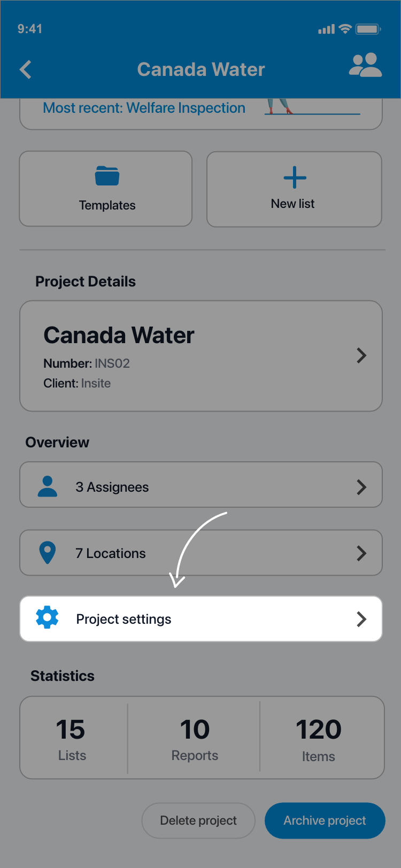Click the Delete project button
401x868 pixels.
click(x=198, y=820)
